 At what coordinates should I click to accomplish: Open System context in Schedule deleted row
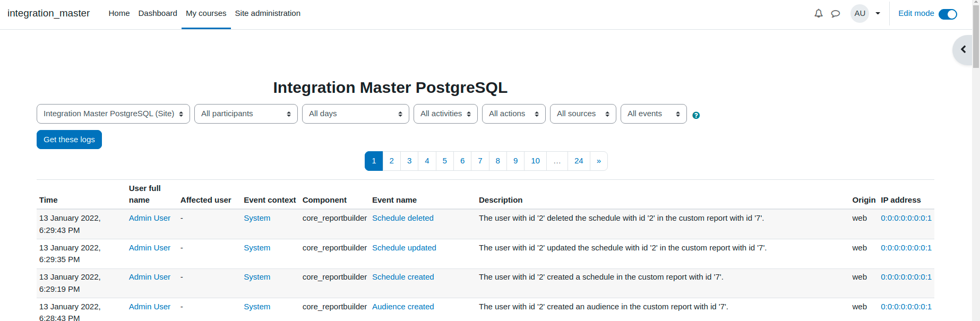coord(257,218)
